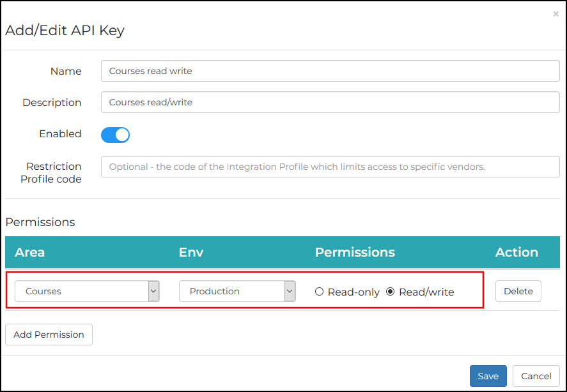The width and height of the screenshot is (567, 392).
Task: Click the Action column header
Action: click(x=517, y=252)
